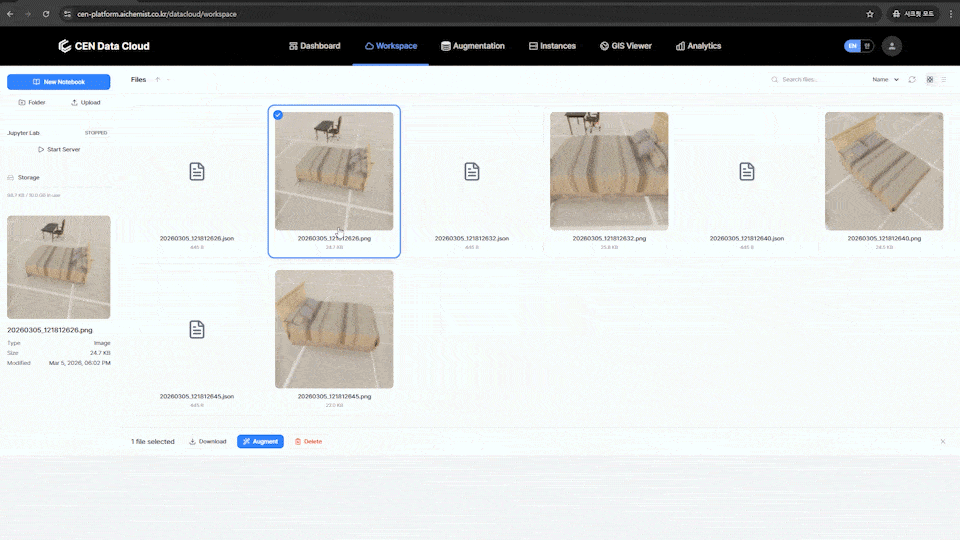Toggle language to Korean
The width and height of the screenshot is (960, 540).
pos(867,46)
